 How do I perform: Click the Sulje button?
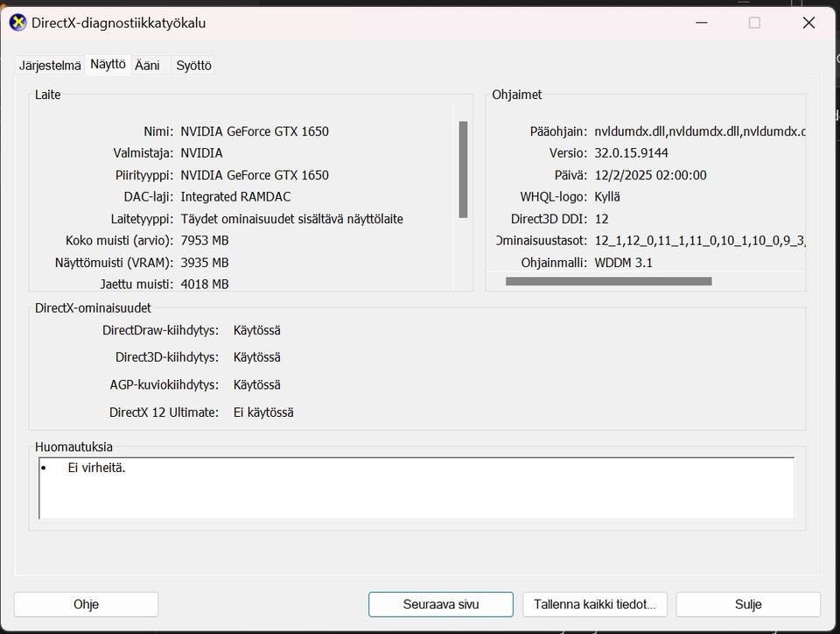(748, 604)
